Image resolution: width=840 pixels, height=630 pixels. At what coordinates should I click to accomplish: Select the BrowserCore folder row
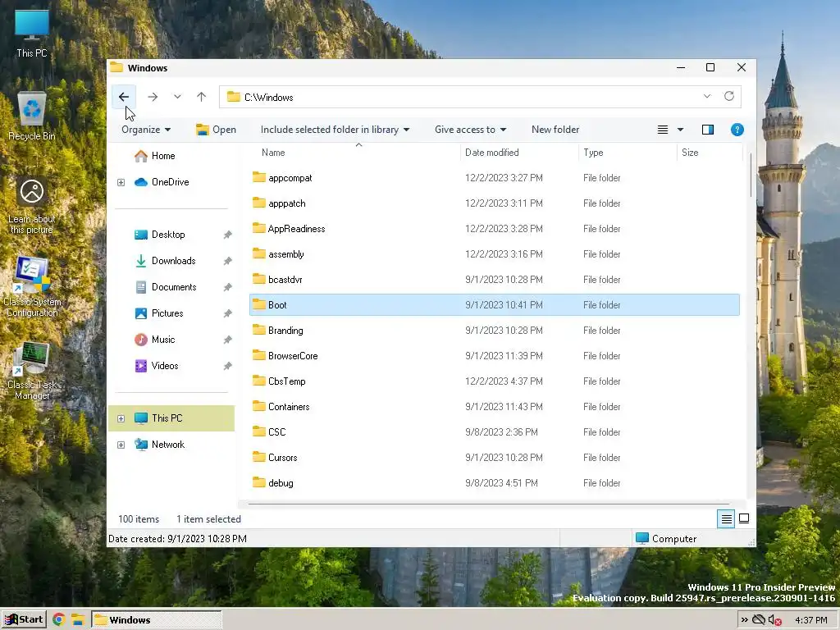(495, 356)
